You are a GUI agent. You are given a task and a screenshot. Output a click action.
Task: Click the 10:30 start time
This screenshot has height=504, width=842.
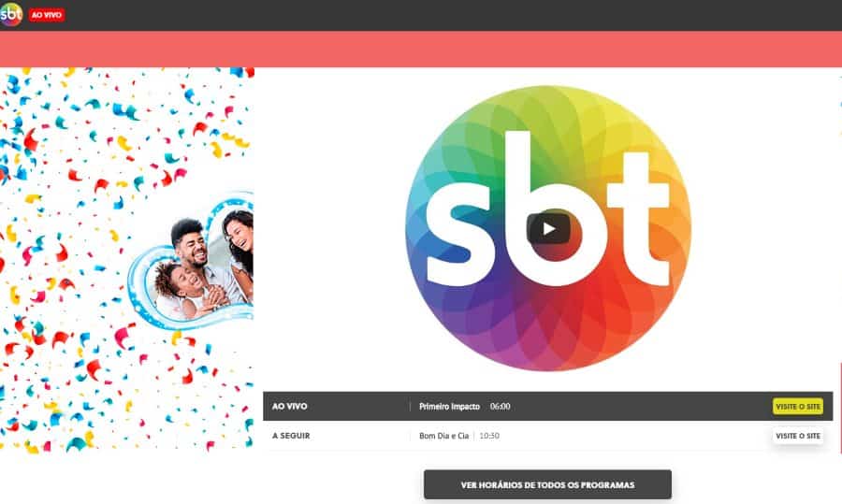tap(489, 436)
